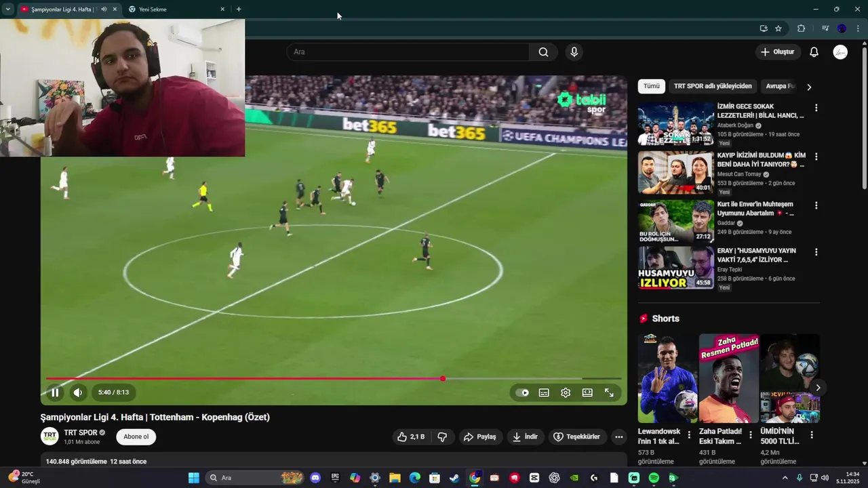This screenshot has width=868, height=488.
Task: Open options menu for Kurt ile Enver video
Action: coord(816,205)
